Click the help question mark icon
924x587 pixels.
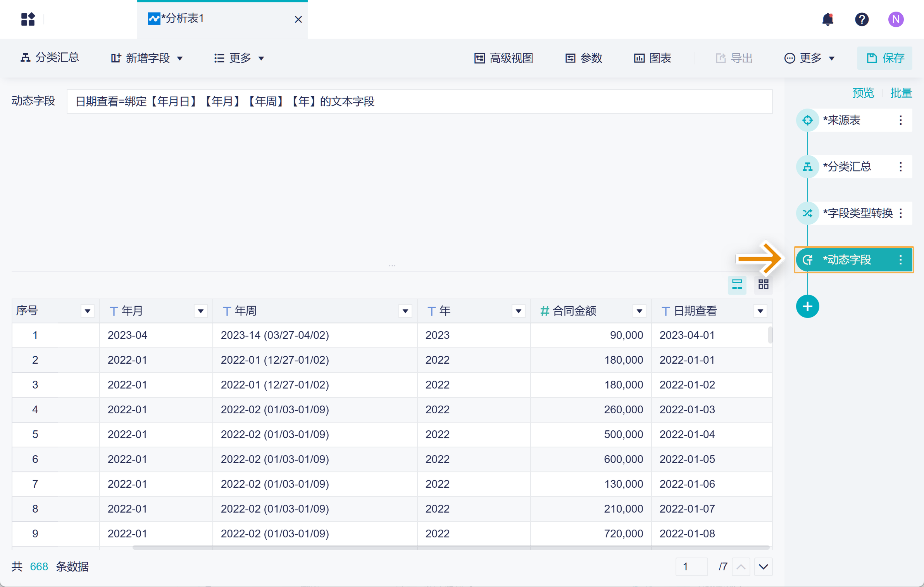pos(862,19)
